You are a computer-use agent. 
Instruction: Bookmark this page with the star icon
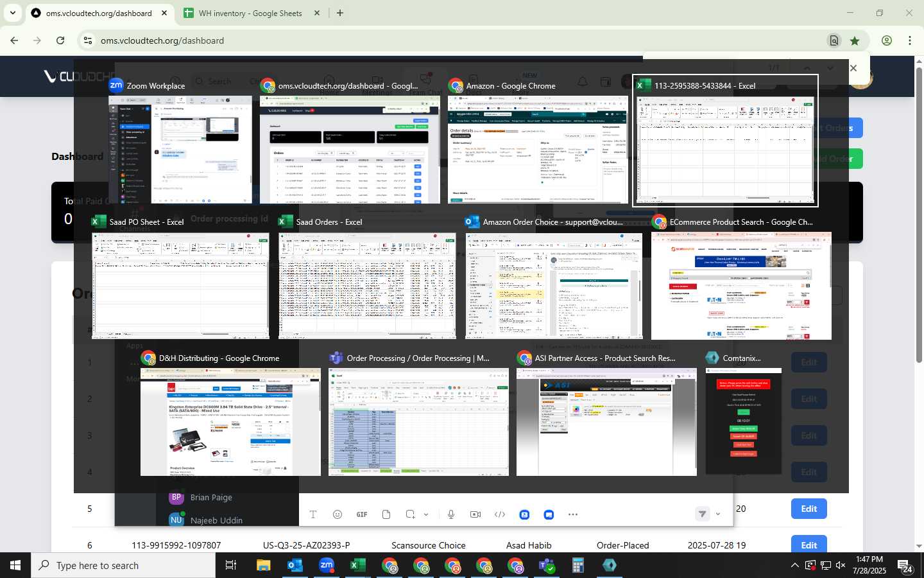tap(855, 40)
